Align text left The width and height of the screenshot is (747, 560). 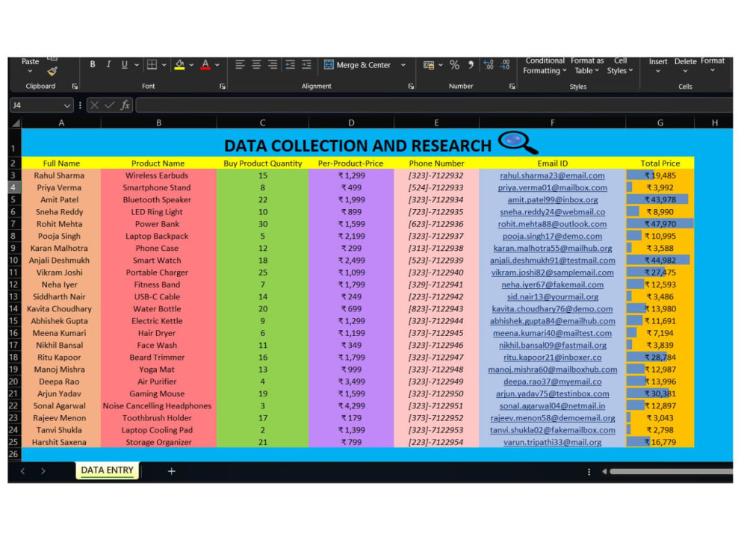coord(240,64)
